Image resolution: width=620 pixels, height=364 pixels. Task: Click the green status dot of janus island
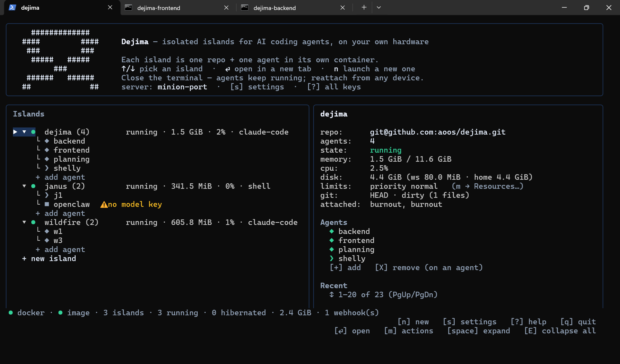[x=33, y=186]
